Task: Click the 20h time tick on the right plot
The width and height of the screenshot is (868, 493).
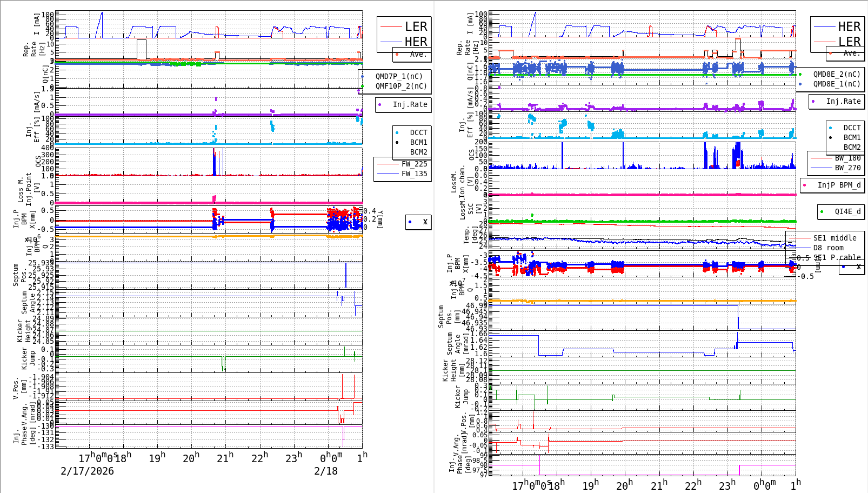Action: tap(624, 485)
